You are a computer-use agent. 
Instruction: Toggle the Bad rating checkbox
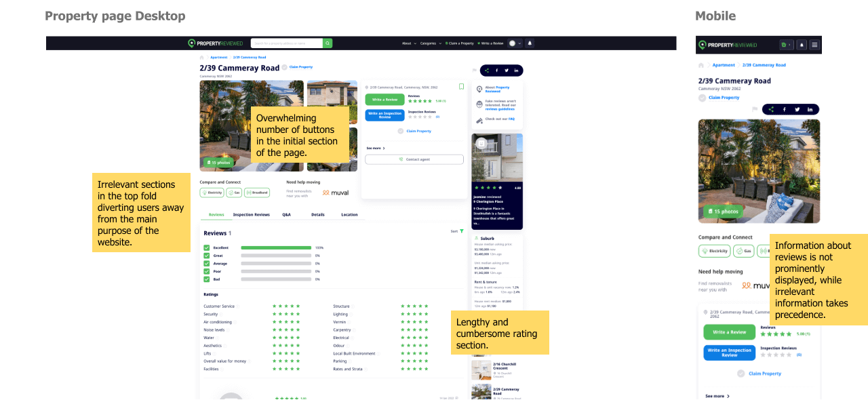coord(207,279)
